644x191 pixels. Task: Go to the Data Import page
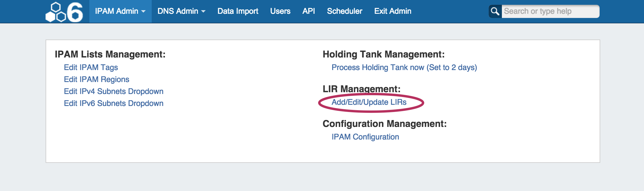237,11
